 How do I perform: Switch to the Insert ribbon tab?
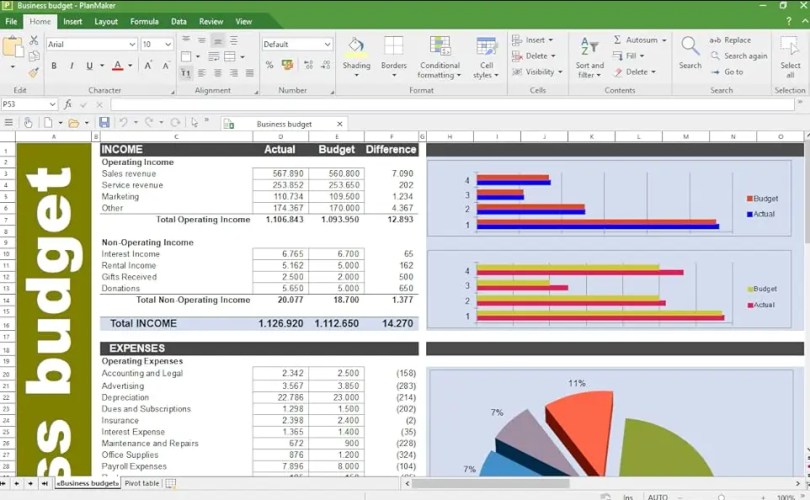pyautogui.click(x=72, y=22)
